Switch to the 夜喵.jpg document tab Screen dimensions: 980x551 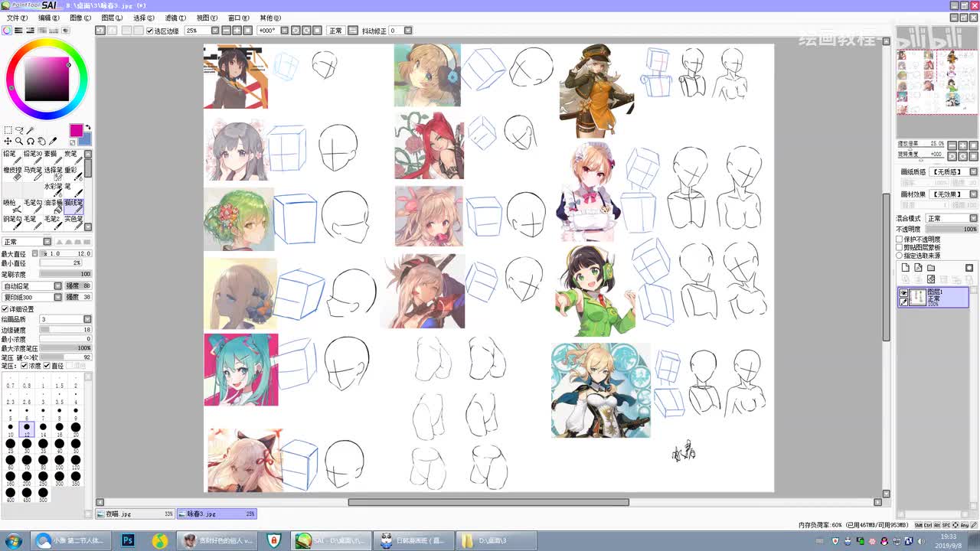pos(136,514)
